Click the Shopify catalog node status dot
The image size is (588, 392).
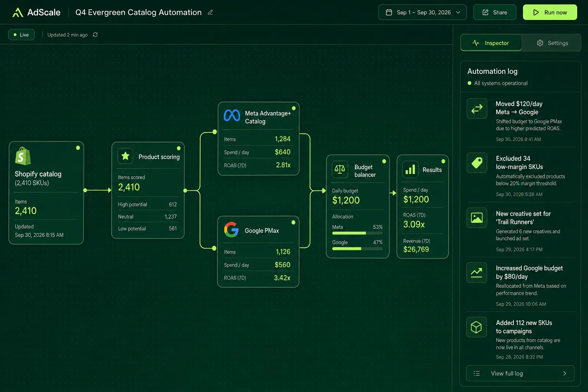click(x=78, y=148)
